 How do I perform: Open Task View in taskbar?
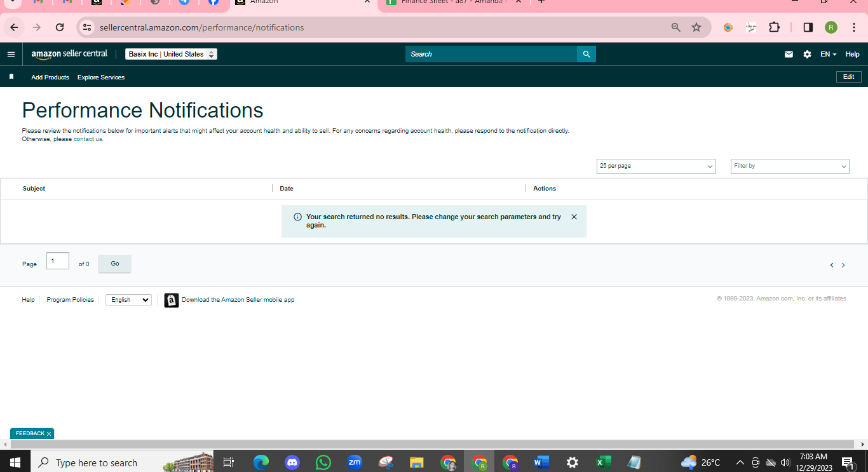229,462
